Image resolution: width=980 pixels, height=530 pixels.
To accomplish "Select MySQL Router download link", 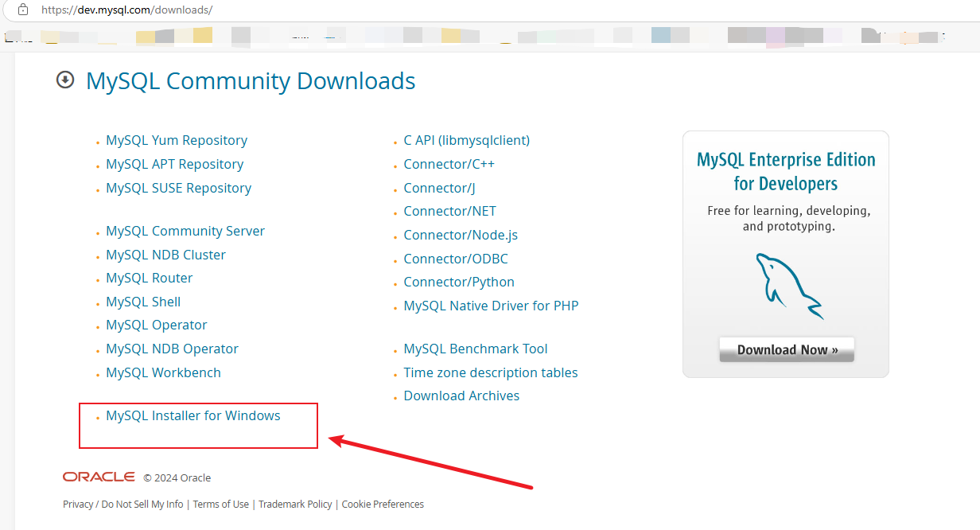I will [150, 278].
